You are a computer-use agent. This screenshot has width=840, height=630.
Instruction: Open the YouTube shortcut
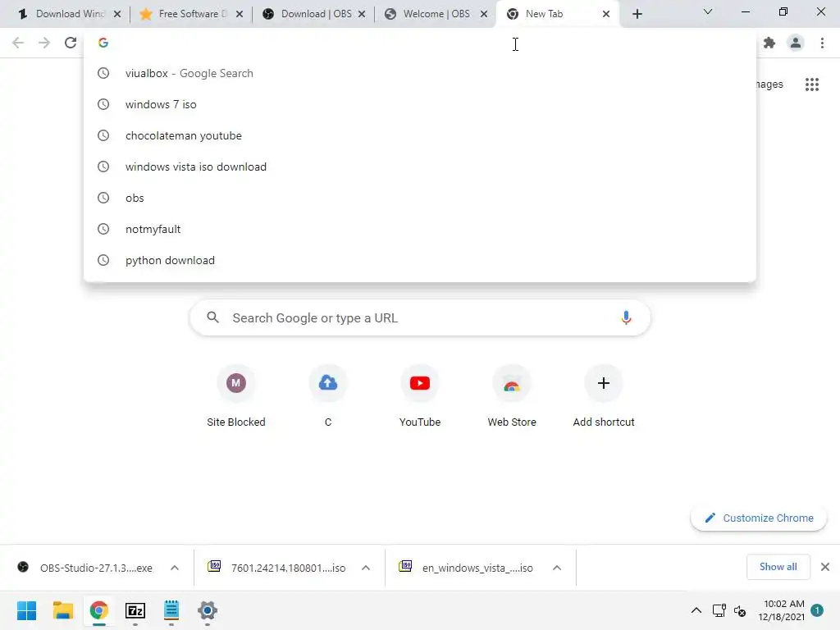(x=420, y=396)
